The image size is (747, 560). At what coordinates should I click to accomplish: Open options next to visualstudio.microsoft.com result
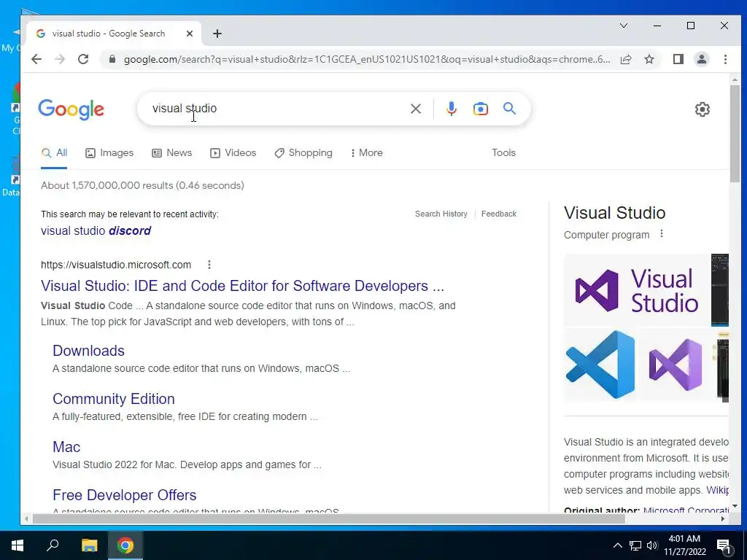pos(209,265)
